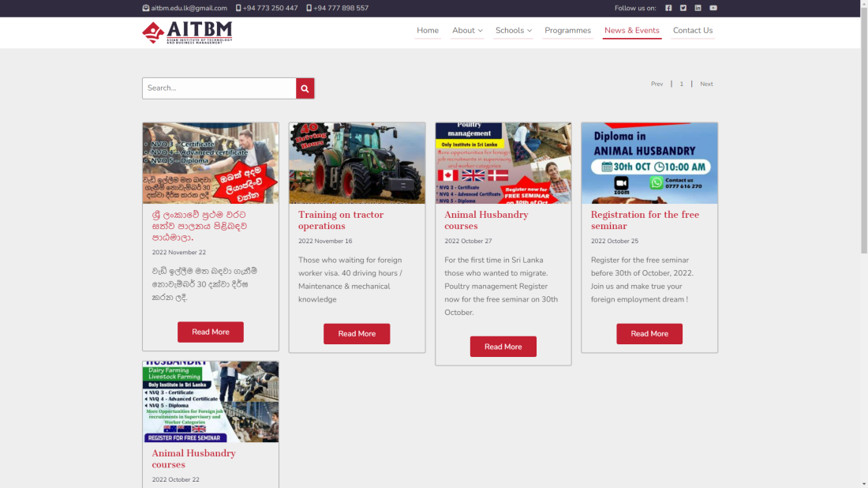Click the date 2022 November 16
This screenshot has width=868, height=488.
[x=325, y=241]
